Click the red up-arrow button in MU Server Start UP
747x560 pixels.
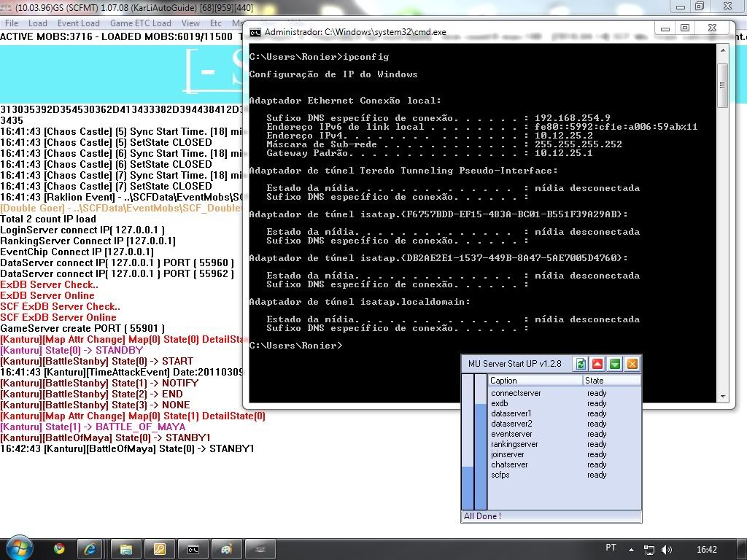click(597, 364)
